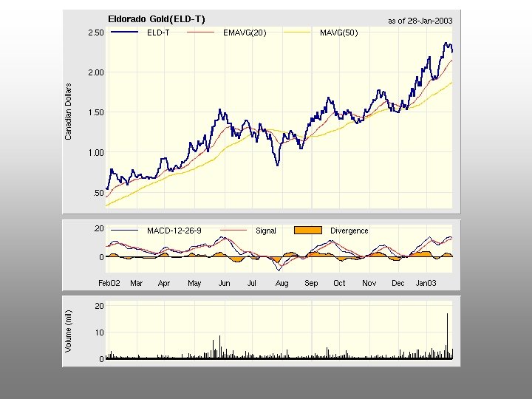This screenshot has height=399, width=532.
Task: Click the Apr month label
Action: point(164,284)
